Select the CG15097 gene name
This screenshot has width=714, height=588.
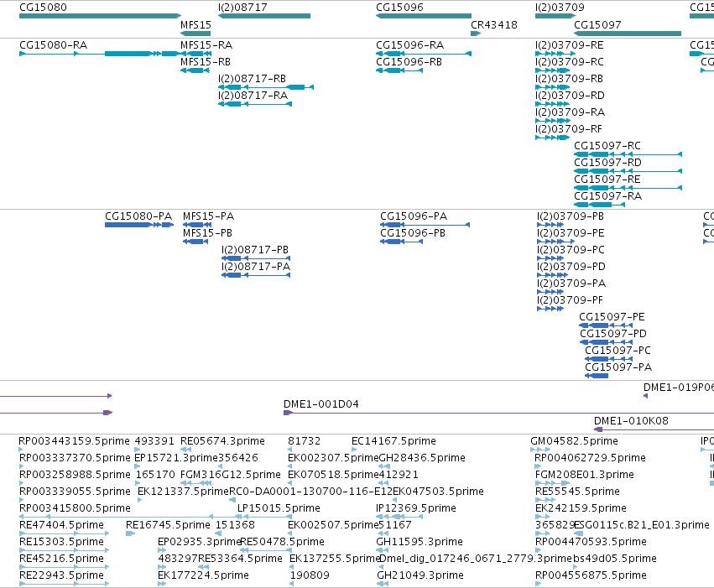[x=597, y=25]
